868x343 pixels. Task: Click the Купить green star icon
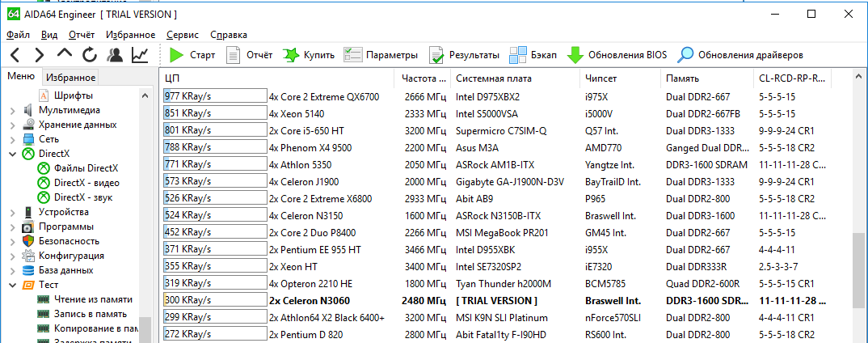coord(291,55)
